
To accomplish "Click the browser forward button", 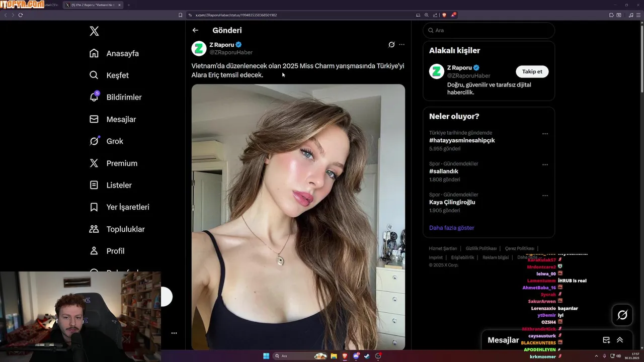I will point(13,15).
